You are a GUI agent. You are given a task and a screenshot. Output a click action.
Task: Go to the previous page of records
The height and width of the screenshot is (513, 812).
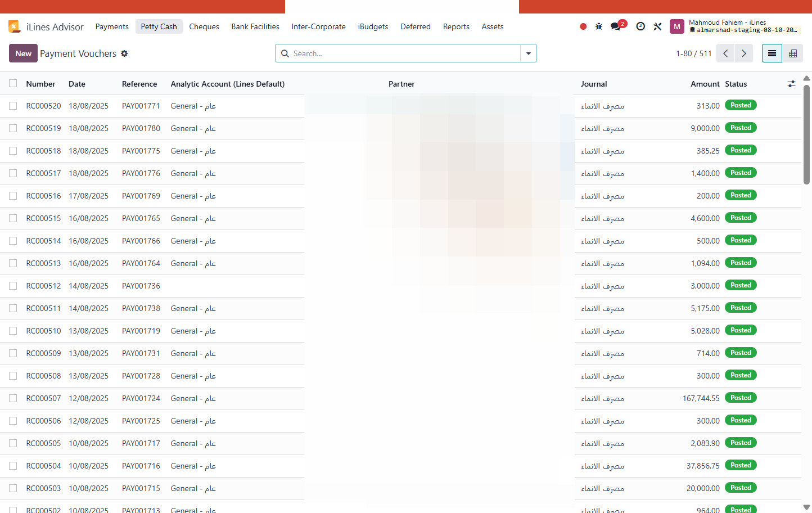click(x=725, y=53)
